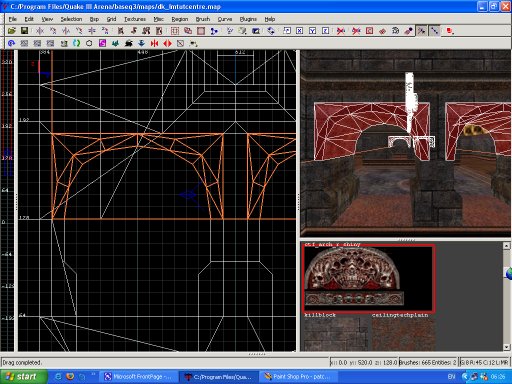This screenshot has height=384, width=512.
Task: Select the ceilingtechplain texture thumbnail
Action: coord(404,334)
